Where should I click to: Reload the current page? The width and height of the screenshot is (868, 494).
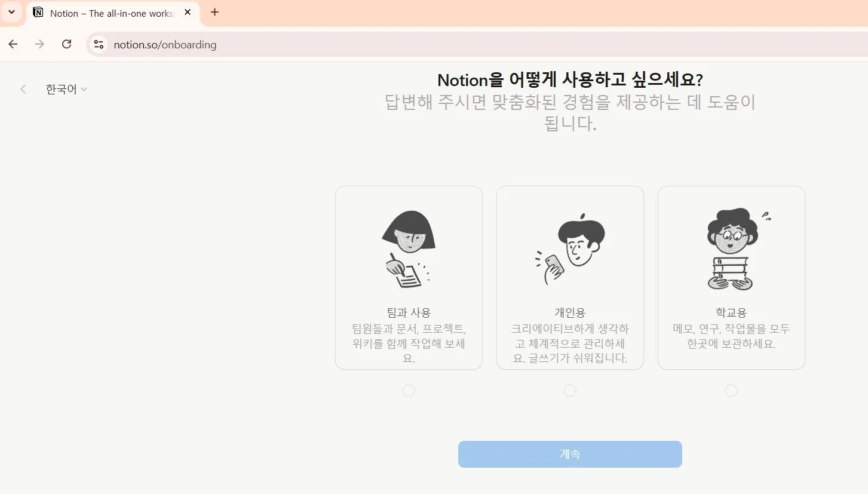66,44
